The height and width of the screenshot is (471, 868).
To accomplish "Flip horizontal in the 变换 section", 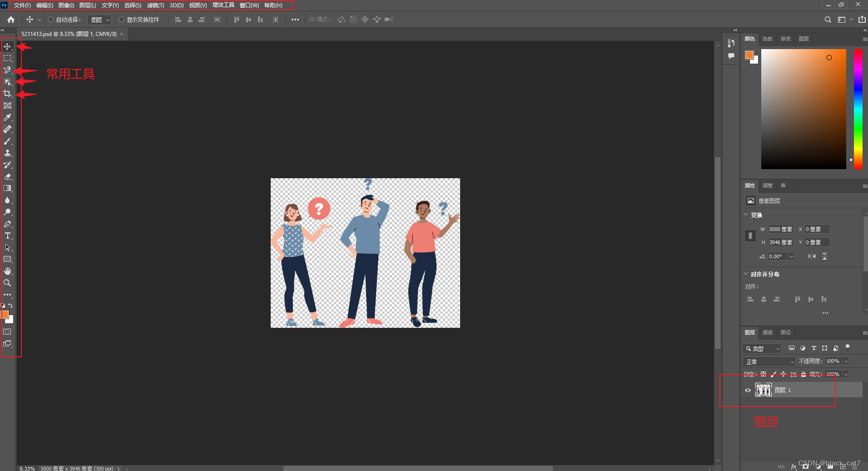I will click(811, 256).
